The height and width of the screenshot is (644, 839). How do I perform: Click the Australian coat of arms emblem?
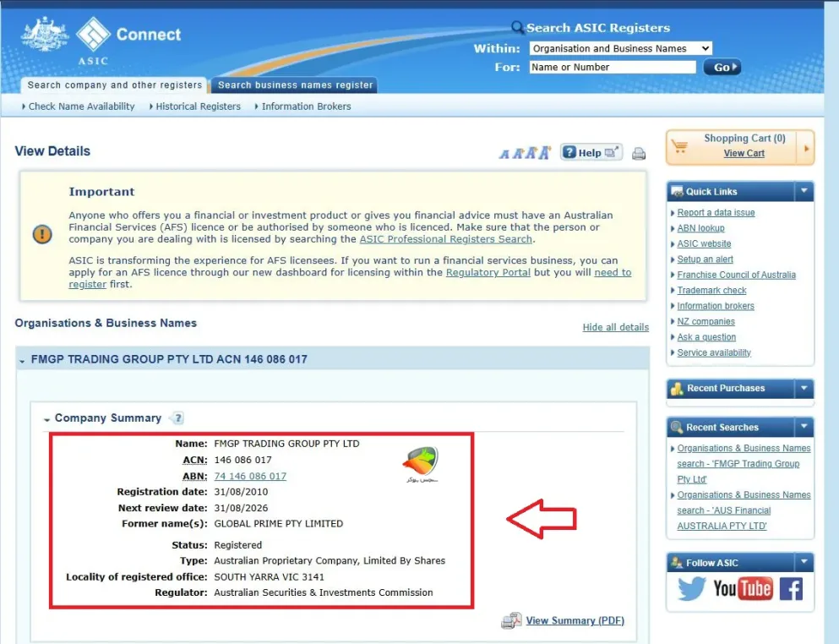(45, 35)
